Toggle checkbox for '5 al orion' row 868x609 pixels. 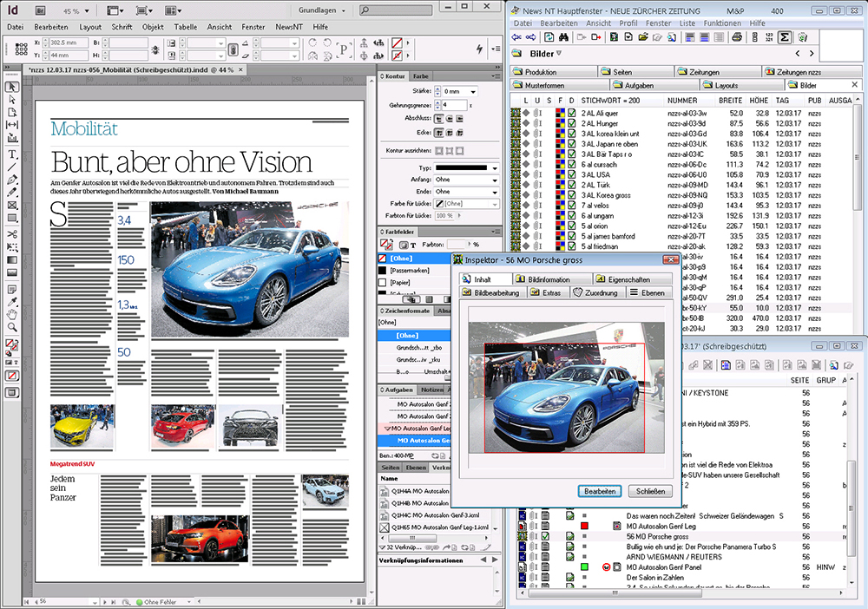click(x=572, y=226)
